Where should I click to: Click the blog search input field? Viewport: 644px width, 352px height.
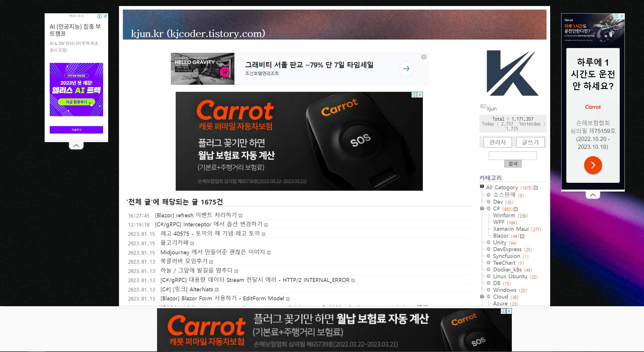(x=513, y=156)
